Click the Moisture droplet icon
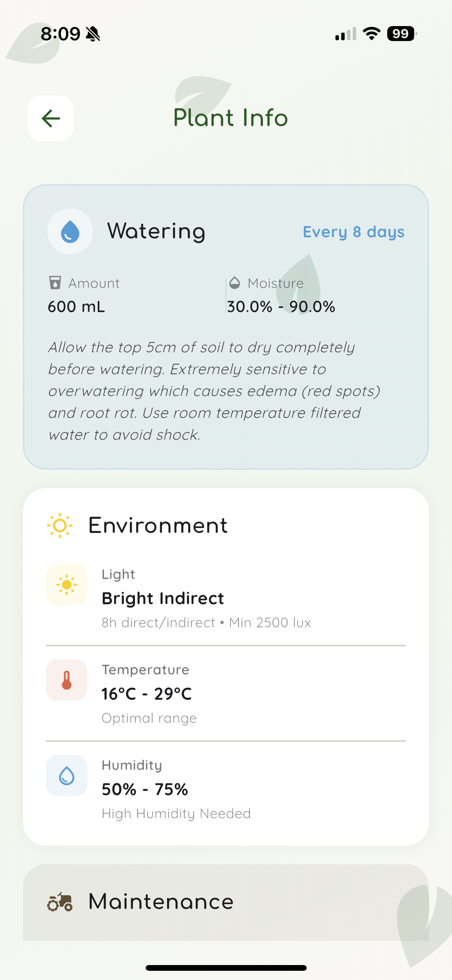The image size is (452, 980). [x=234, y=283]
